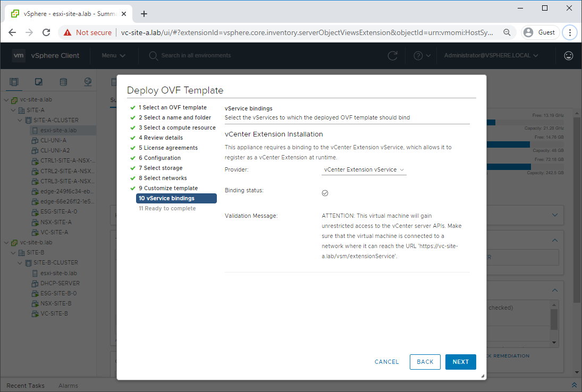
Task: Go to step 8 Select networks
Action: pyautogui.click(x=163, y=178)
